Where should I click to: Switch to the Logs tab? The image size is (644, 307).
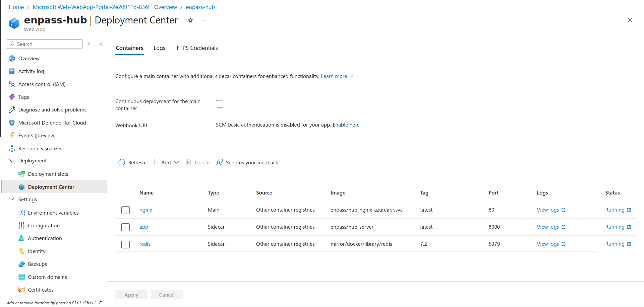pos(160,48)
